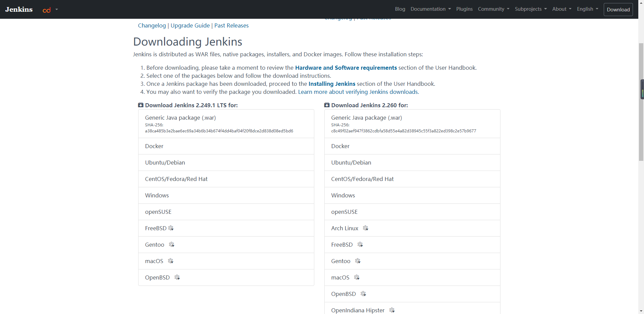644x314 pixels.
Task: Select openSUSE under Jenkins 2.249.1 LTS
Action: (226, 212)
